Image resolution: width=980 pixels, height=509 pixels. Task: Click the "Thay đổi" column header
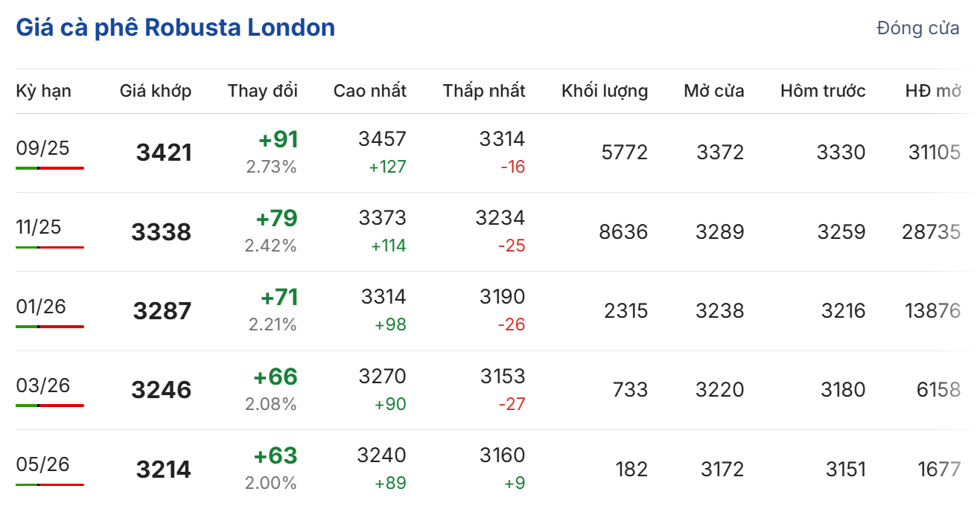click(262, 91)
